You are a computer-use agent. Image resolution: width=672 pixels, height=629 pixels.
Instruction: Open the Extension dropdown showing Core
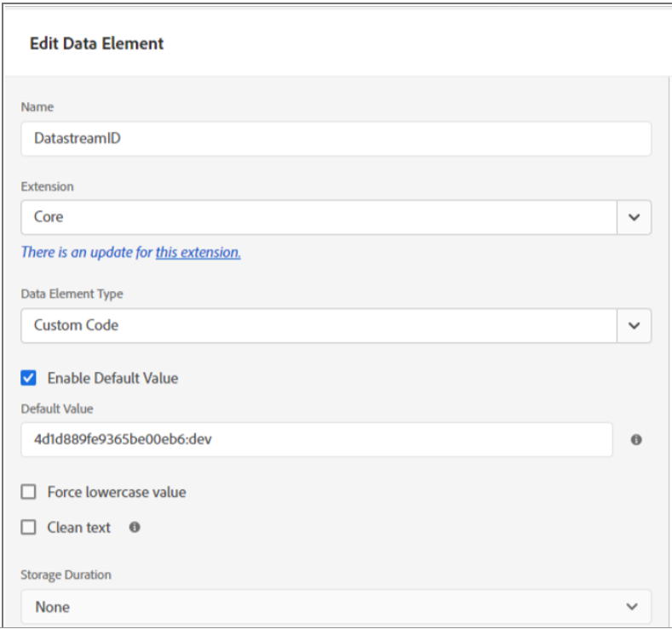(319, 217)
